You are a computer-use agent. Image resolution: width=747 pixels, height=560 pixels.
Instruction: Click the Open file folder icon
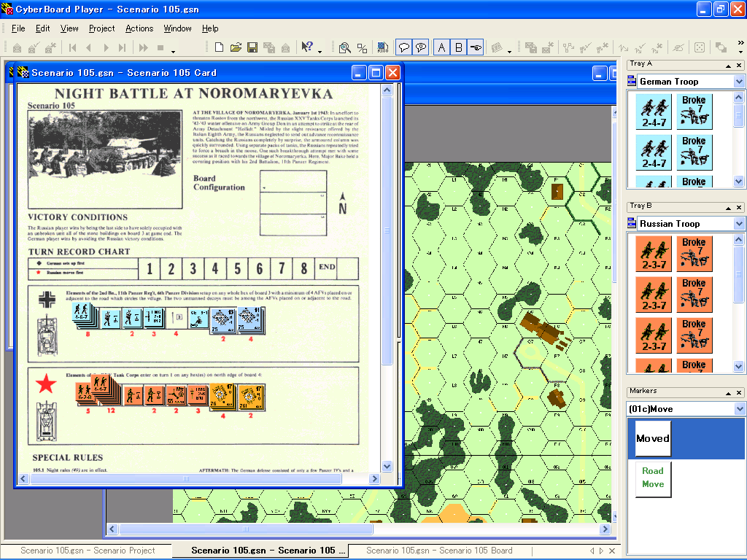click(x=236, y=47)
